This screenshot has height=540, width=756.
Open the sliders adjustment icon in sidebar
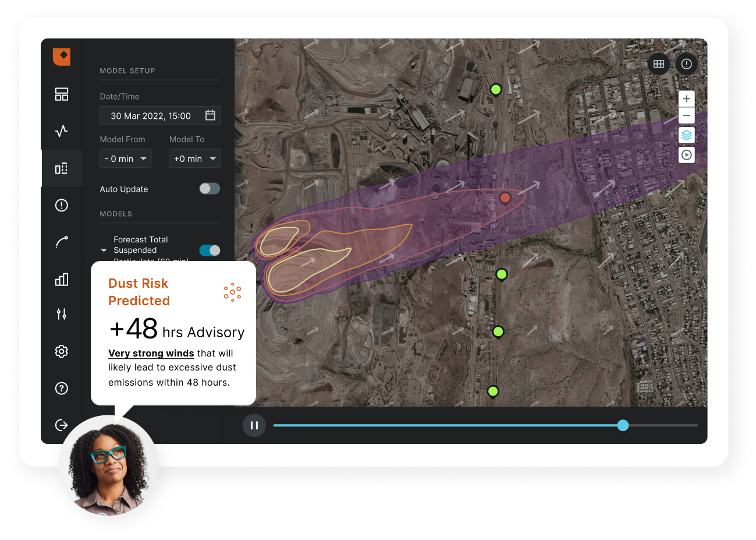(62, 315)
